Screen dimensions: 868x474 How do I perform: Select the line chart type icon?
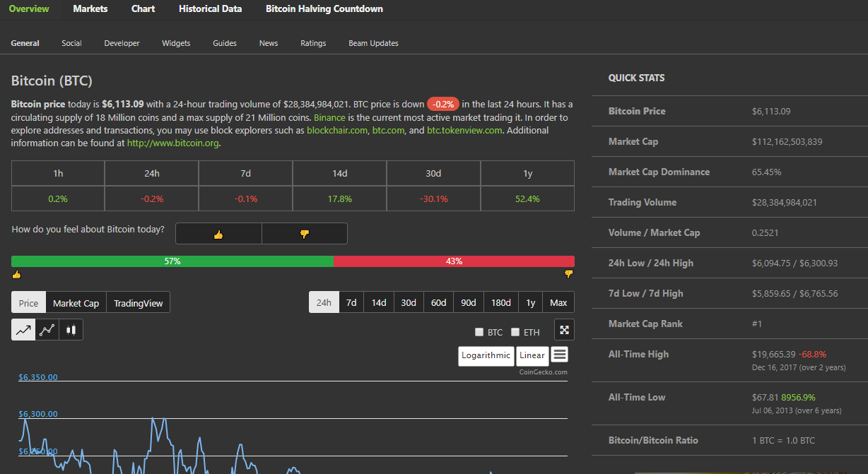23,329
